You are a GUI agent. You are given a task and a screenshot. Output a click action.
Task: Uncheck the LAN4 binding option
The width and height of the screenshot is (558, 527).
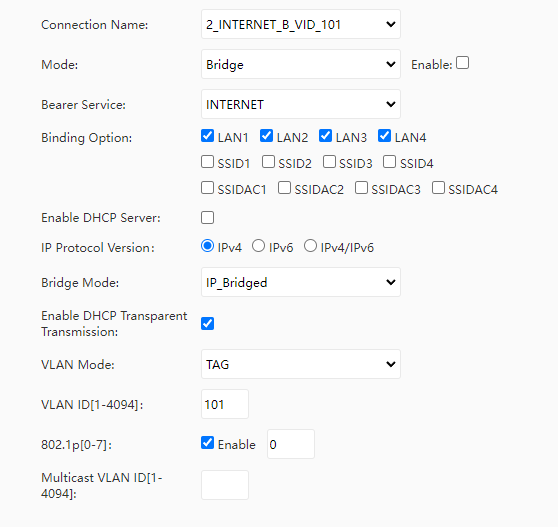coord(385,136)
